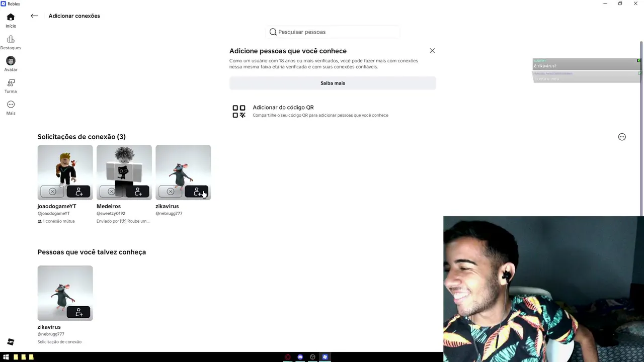Click the search magnifier icon
644x362 pixels.
[273, 32]
